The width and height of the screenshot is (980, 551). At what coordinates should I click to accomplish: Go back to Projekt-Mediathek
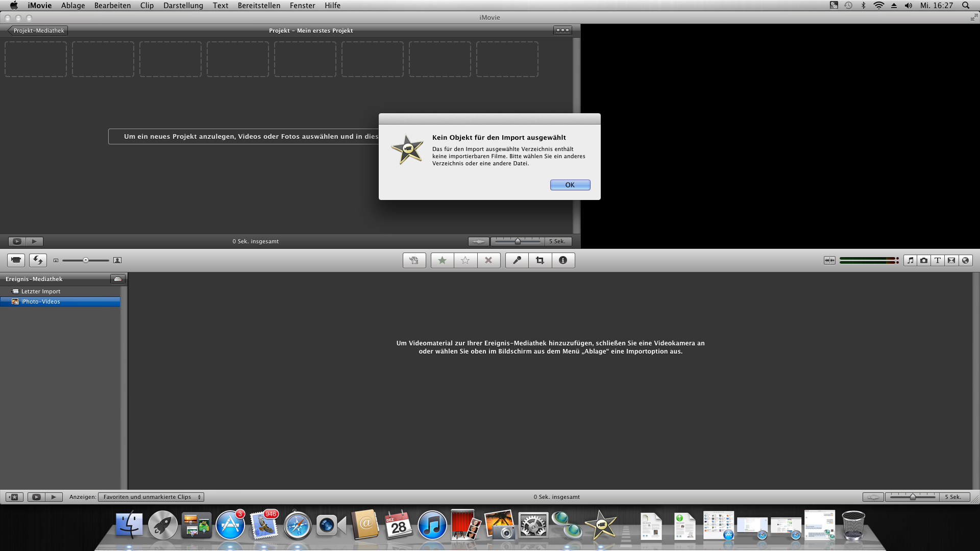(38, 31)
